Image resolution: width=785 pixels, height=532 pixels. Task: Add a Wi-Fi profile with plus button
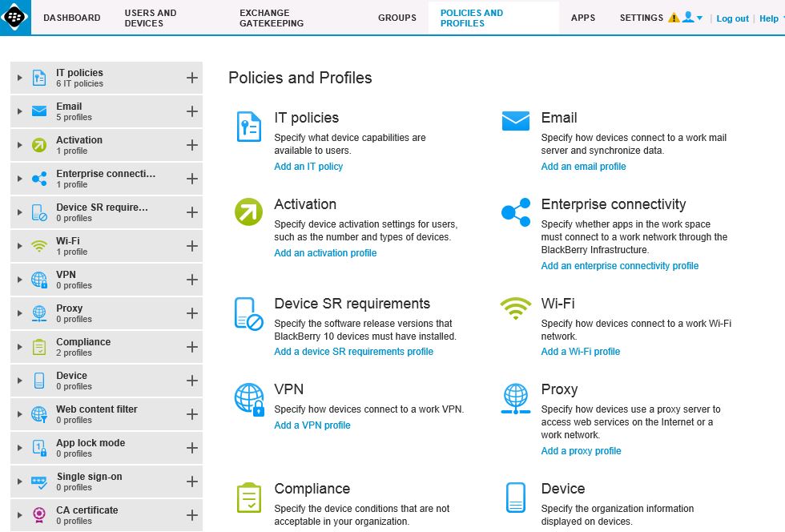(191, 246)
